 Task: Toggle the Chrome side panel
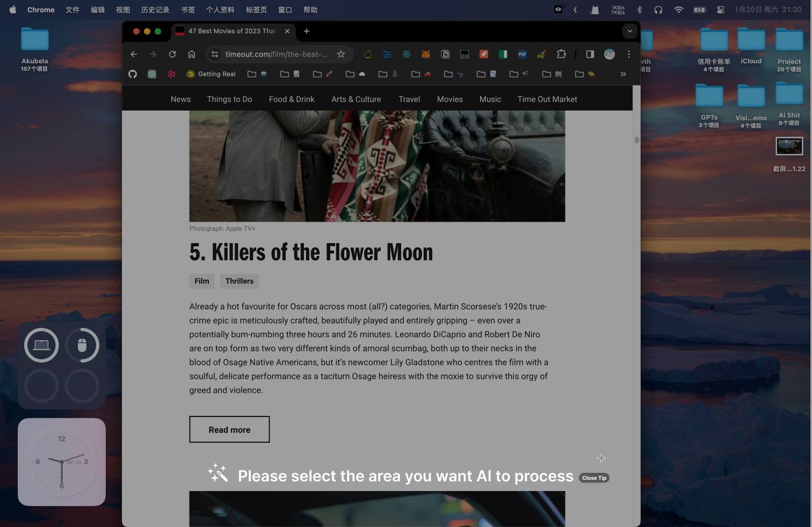point(590,54)
